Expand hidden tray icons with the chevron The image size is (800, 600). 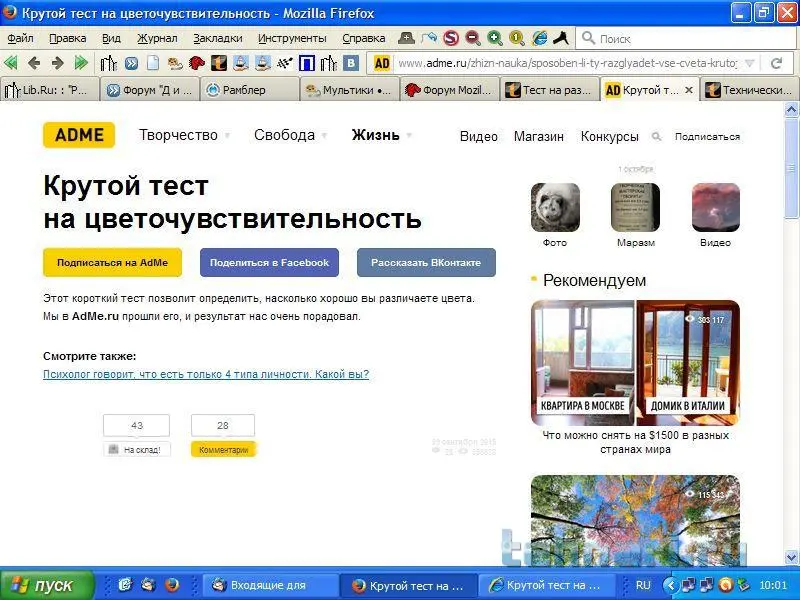coord(671,585)
